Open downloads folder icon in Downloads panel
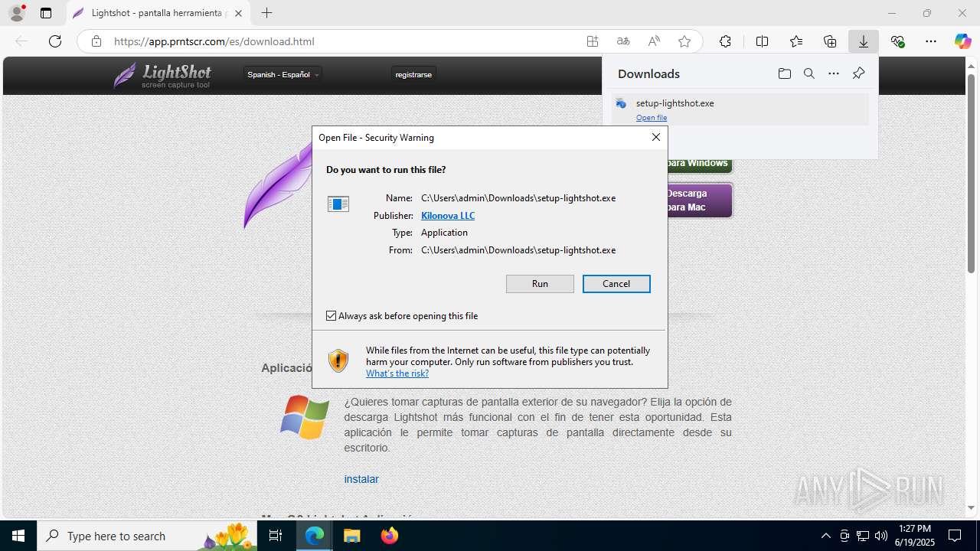The height and width of the screenshot is (551, 980). [784, 73]
